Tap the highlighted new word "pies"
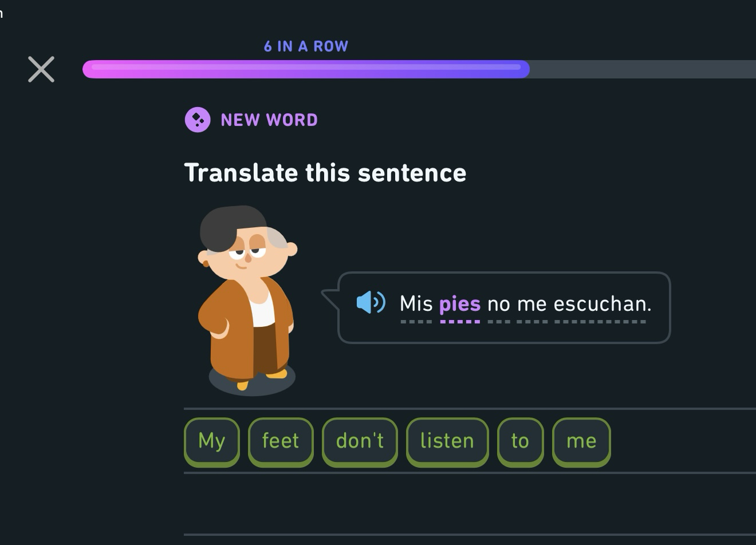This screenshot has width=756, height=545. tap(459, 304)
